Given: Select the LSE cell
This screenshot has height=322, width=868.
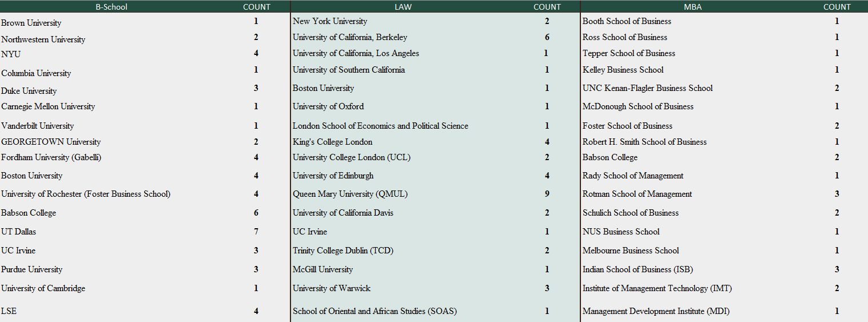Looking at the screenshot, I should (x=9, y=311).
